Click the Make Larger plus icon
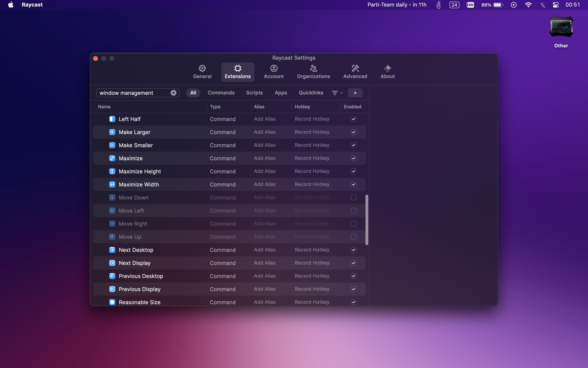 112,132
